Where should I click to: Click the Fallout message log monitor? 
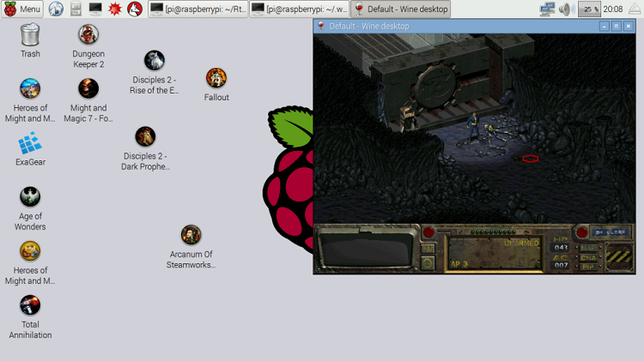point(366,250)
